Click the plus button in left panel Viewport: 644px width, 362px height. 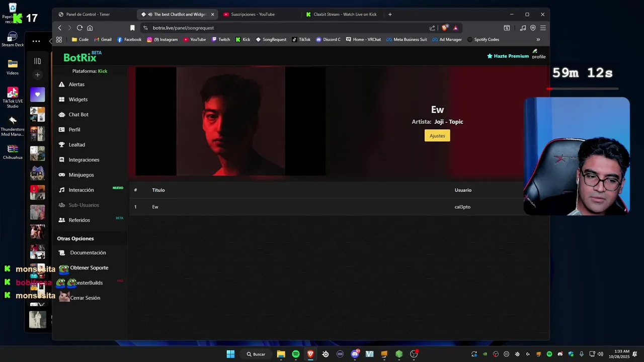click(x=37, y=75)
